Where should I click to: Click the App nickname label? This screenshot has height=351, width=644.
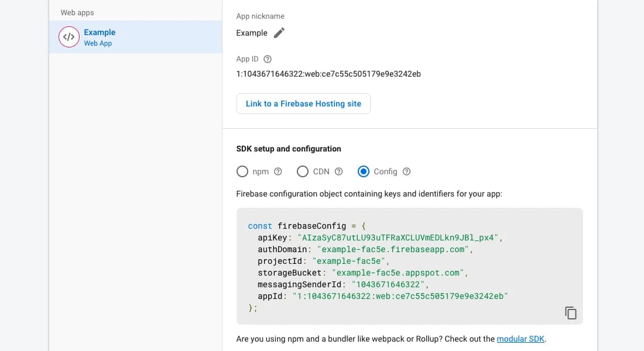pos(261,16)
